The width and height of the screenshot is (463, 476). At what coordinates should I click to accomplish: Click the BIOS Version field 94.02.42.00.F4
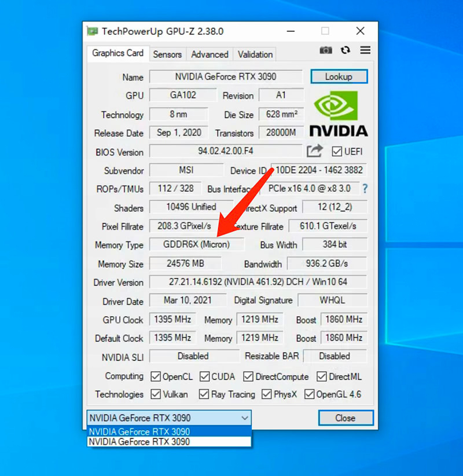(x=226, y=151)
